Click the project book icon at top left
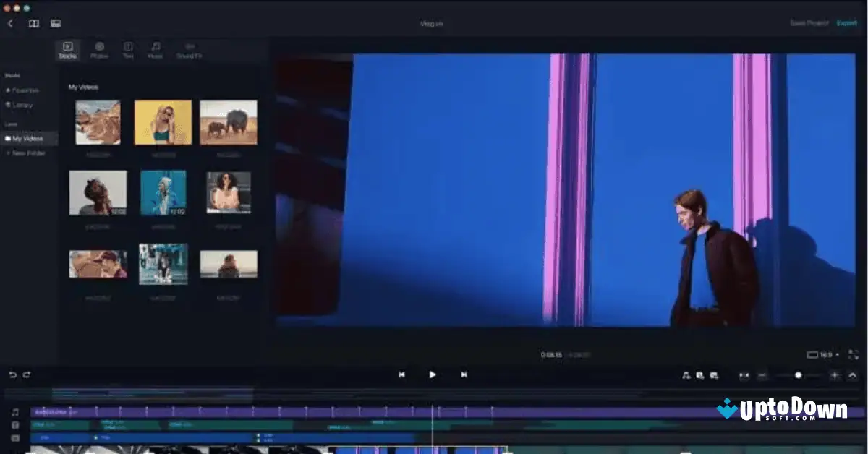Screen dimensions: 868x454 (x=33, y=22)
